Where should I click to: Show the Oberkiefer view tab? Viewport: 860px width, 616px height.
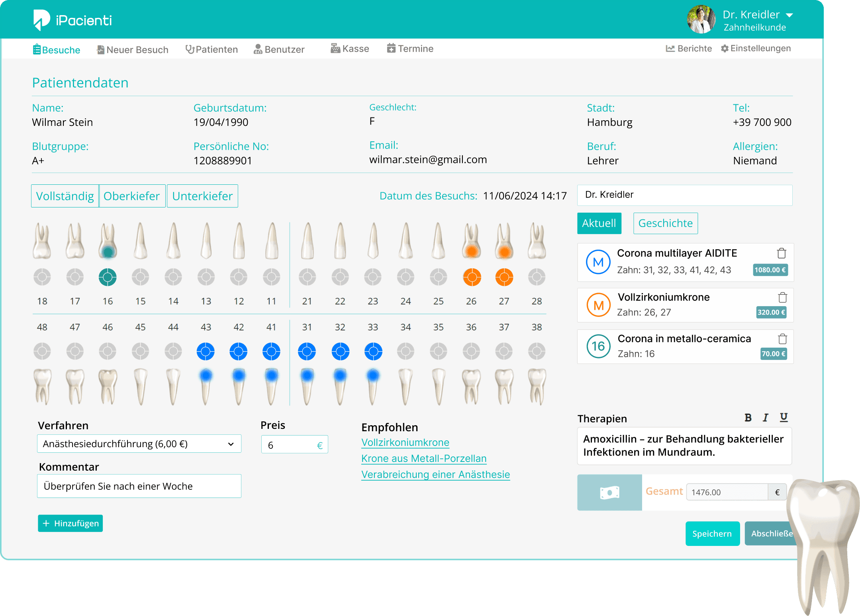tap(132, 196)
